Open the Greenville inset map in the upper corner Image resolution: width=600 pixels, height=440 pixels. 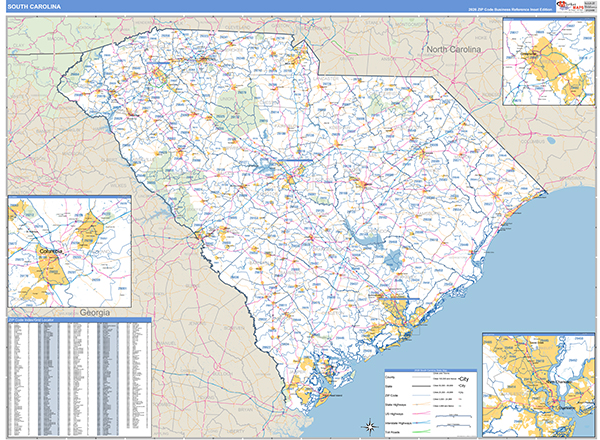pyautogui.click(x=549, y=61)
